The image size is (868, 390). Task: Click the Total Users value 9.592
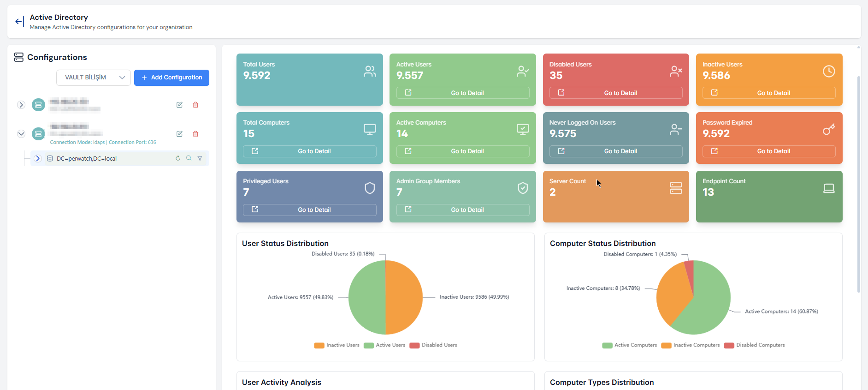tap(257, 75)
